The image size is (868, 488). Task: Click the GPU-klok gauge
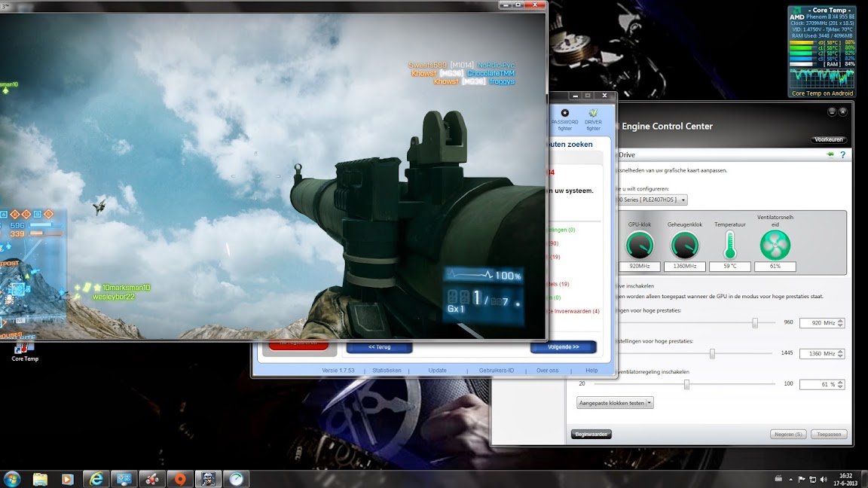[x=640, y=245]
